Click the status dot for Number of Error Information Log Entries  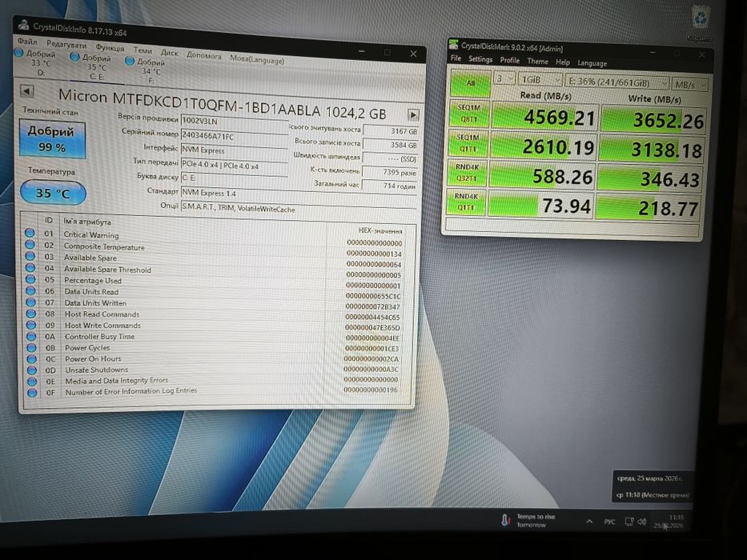[32, 393]
